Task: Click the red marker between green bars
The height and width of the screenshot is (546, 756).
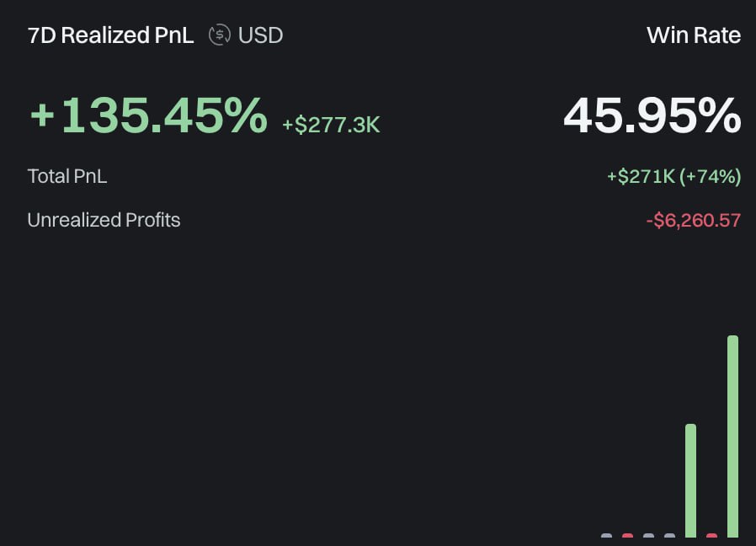Action: click(711, 535)
